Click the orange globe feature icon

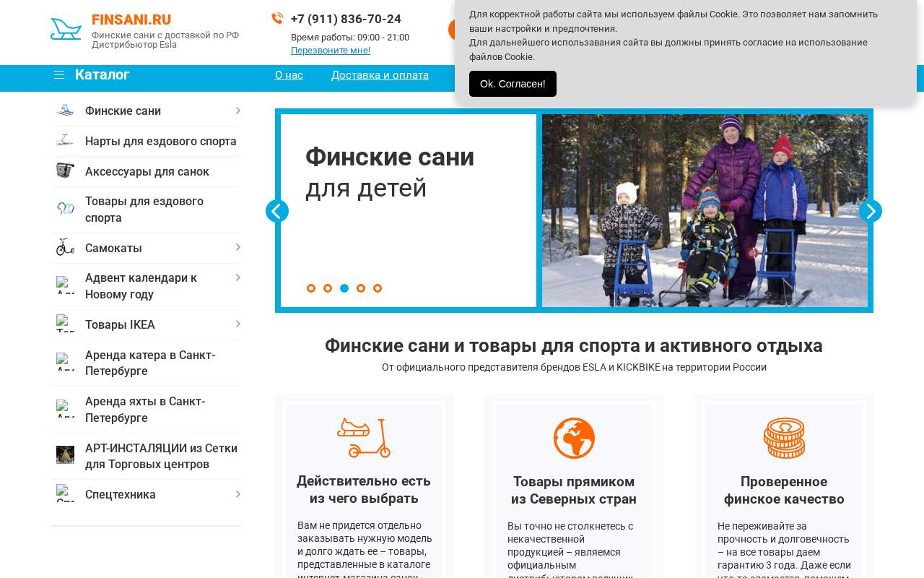[574, 438]
